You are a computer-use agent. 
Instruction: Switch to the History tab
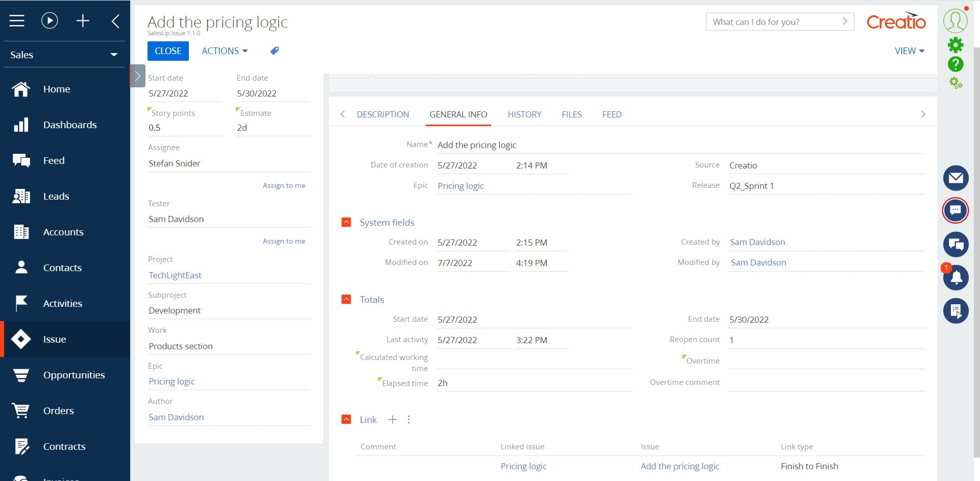(x=524, y=114)
